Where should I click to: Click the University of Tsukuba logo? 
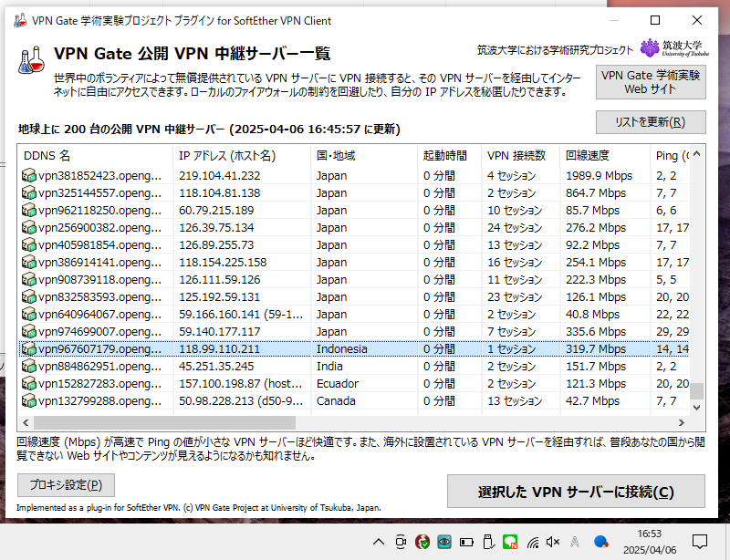[674, 48]
